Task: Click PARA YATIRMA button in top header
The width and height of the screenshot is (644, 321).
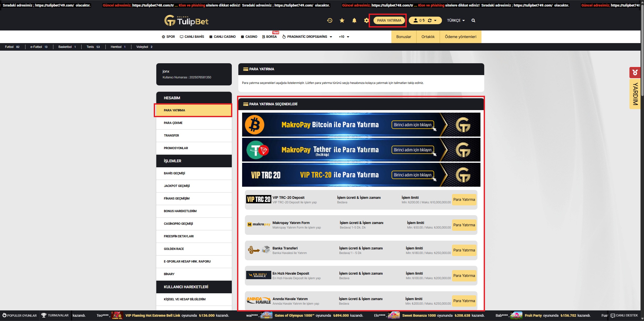Action: tap(389, 20)
